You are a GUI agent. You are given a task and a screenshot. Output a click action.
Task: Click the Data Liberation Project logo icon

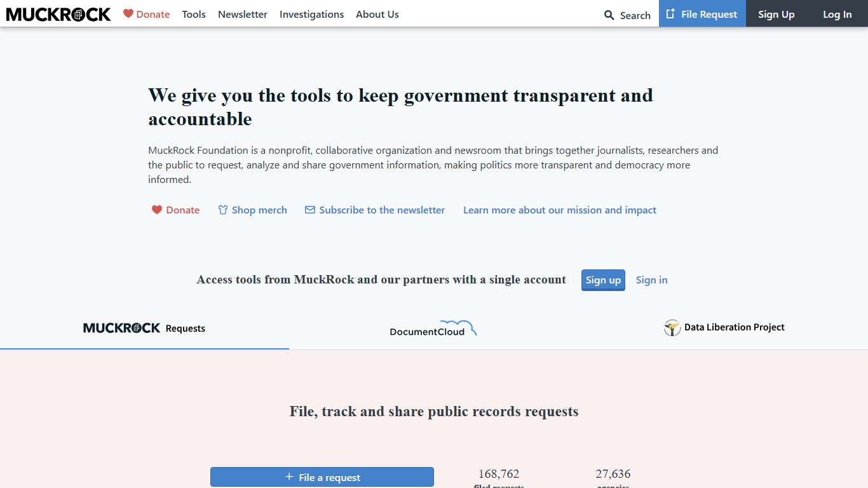(672, 328)
